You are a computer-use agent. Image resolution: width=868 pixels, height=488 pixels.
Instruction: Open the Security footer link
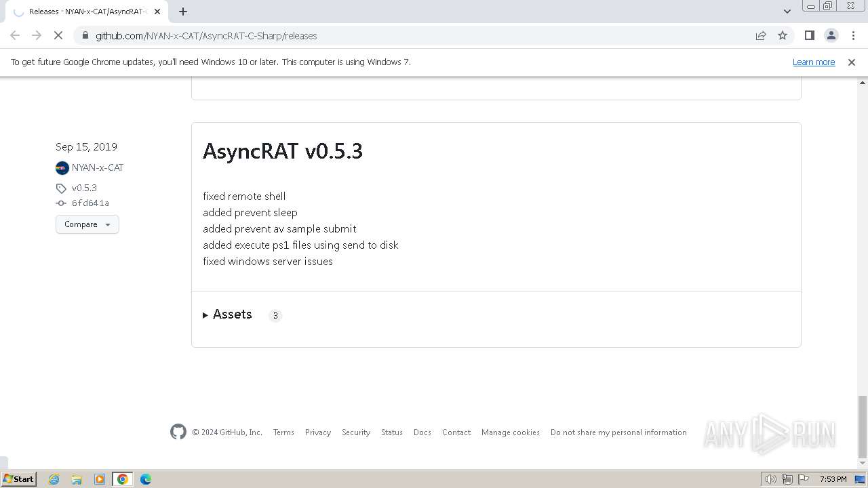pyautogui.click(x=356, y=432)
